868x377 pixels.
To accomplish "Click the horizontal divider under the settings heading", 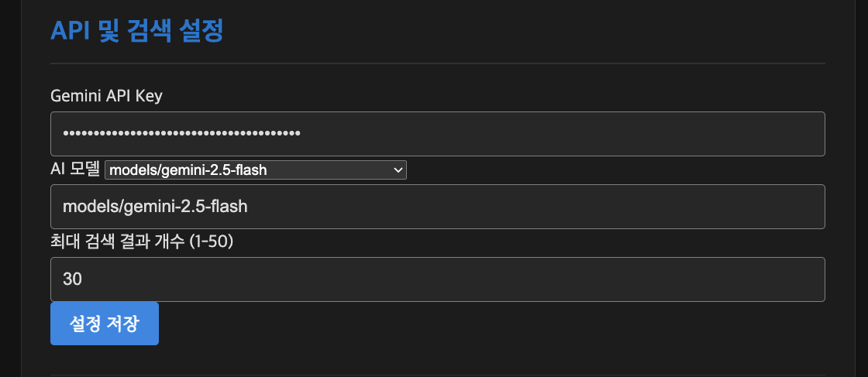I will [437, 63].
